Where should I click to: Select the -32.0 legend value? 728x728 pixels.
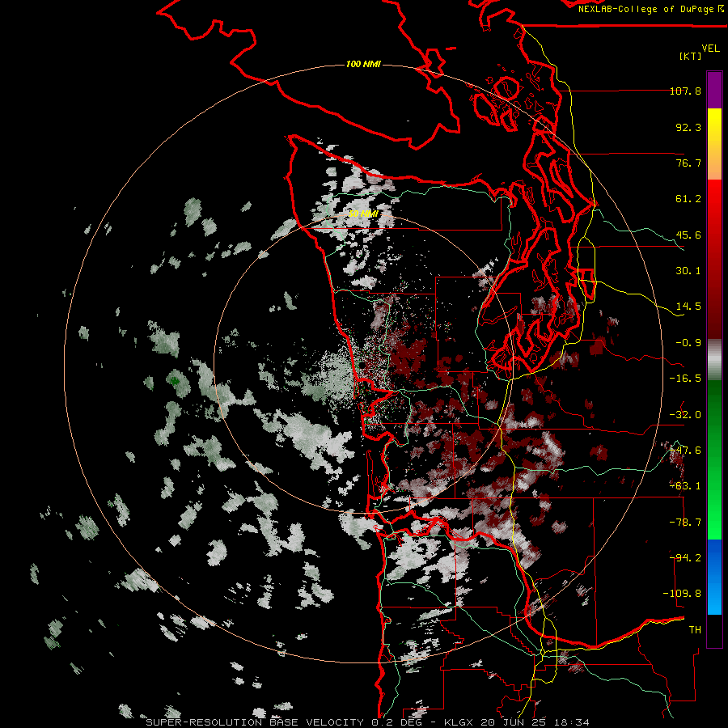point(686,415)
